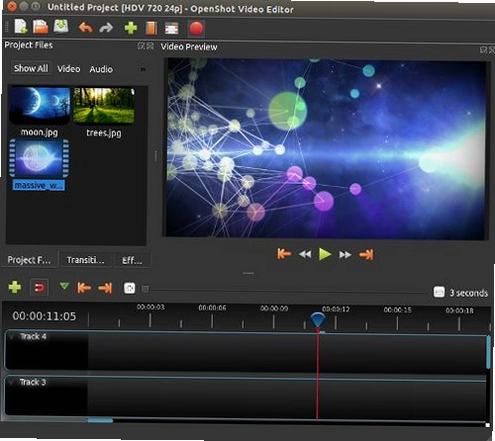Play the video preview
Viewport: 495px width, 441px height.
pyautogui.click(x=325, y=254)
